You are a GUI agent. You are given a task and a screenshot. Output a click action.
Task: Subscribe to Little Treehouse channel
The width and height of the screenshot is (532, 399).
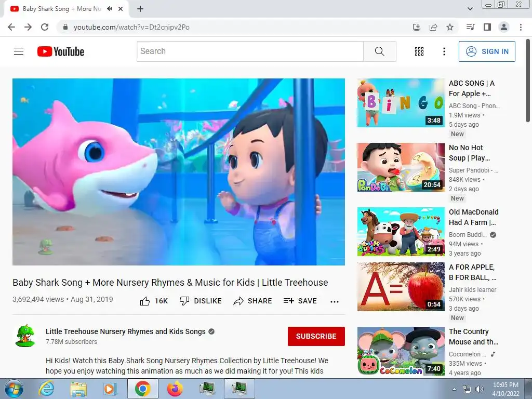coord(316,336)
